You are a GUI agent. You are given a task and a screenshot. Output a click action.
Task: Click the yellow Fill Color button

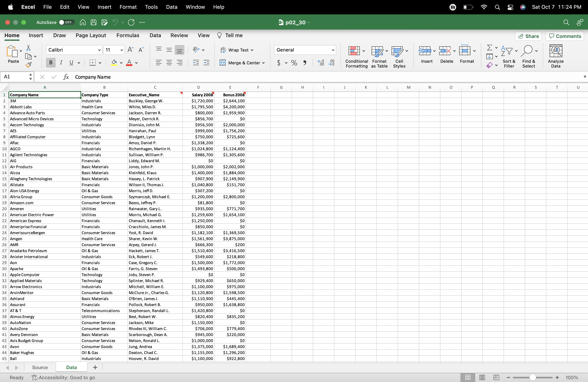pos(114,63)
